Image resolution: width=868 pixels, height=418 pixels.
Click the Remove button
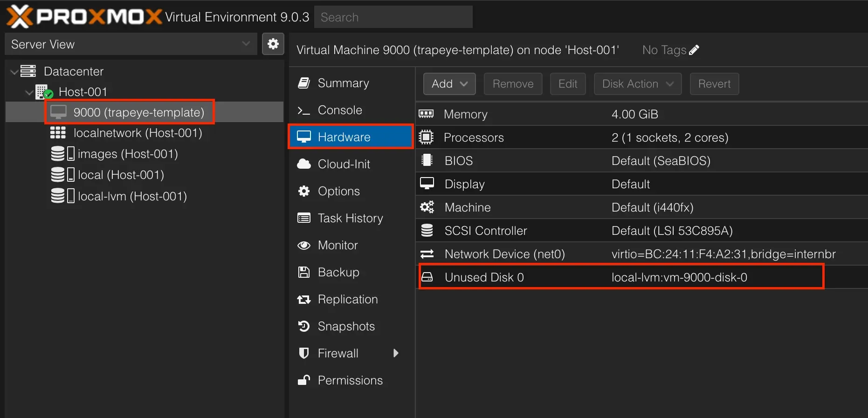pyautogui.click(x=513, y=84)
